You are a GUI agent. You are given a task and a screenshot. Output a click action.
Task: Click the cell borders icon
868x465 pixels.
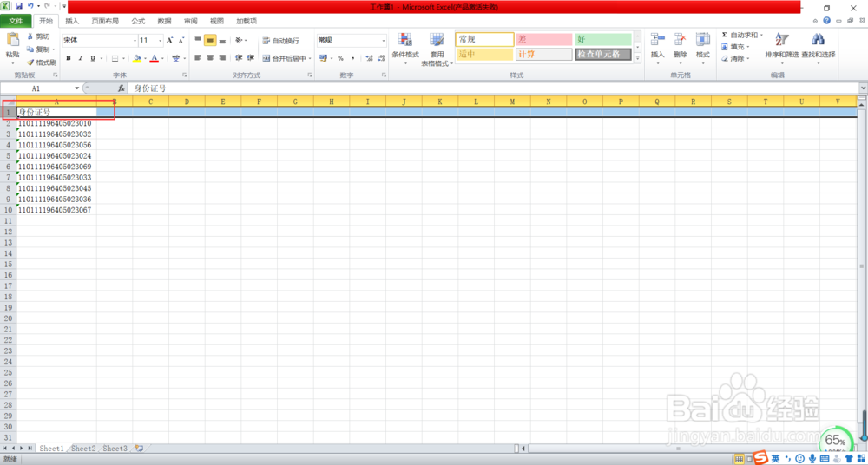115,58
